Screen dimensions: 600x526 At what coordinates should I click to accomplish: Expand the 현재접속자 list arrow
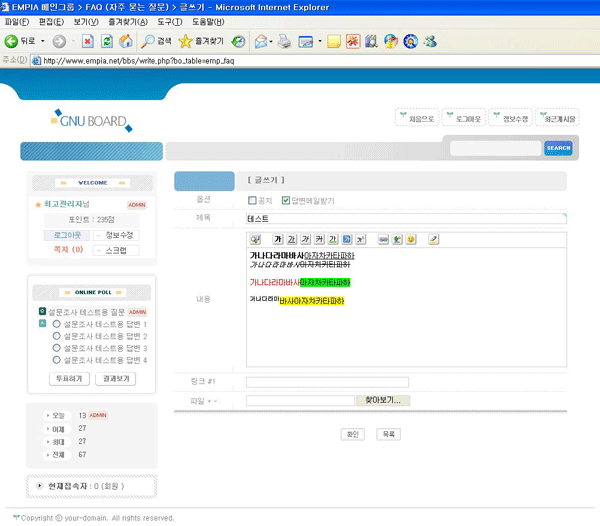tap(38, 486)
